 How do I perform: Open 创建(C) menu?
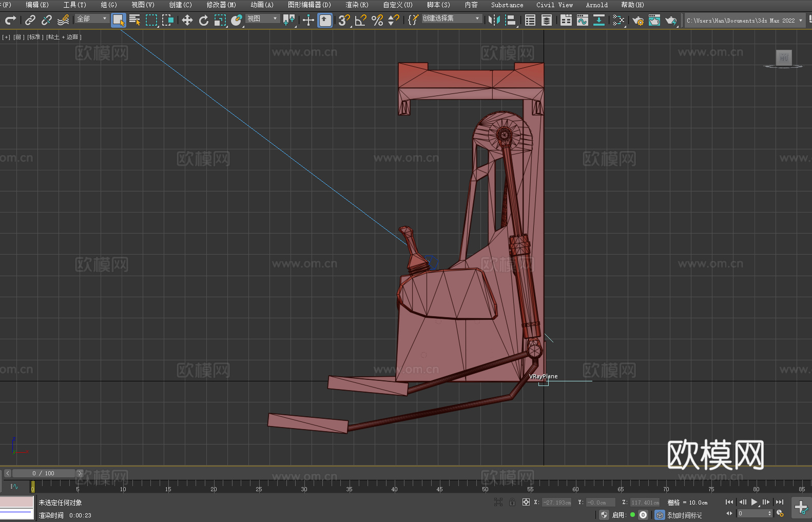[x=180, y=5]
